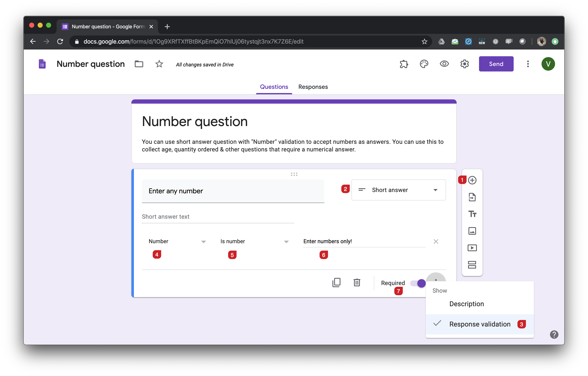Preview the form with eye icon
The height and width of the screenshot is (376, 588).
click(x=444, y=64)
